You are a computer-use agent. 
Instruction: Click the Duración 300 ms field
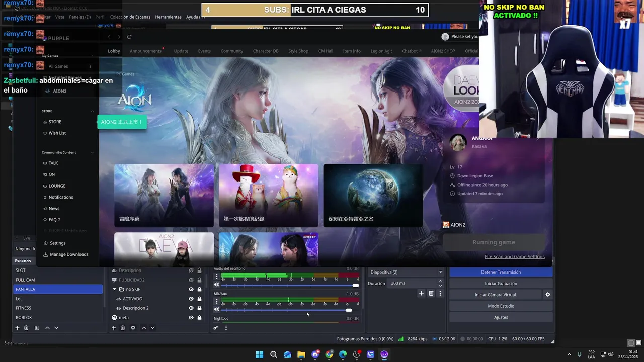click(412, 283)
